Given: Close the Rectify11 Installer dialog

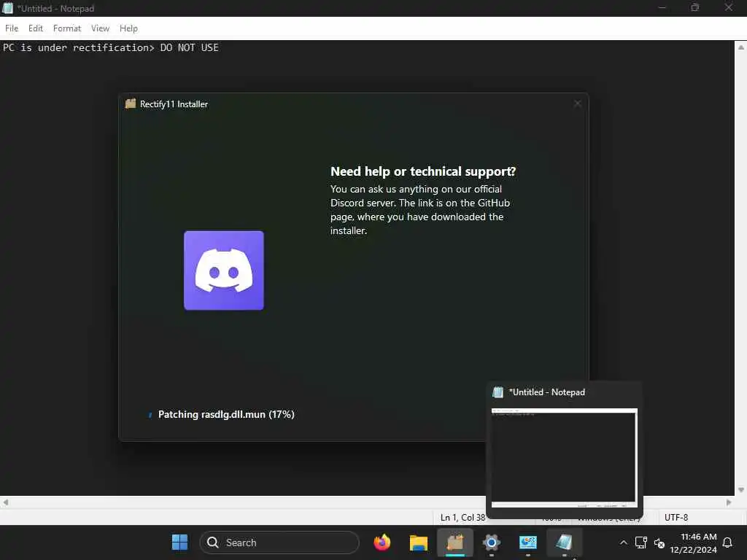Looking at the screenshot, I should coord(578,104).
